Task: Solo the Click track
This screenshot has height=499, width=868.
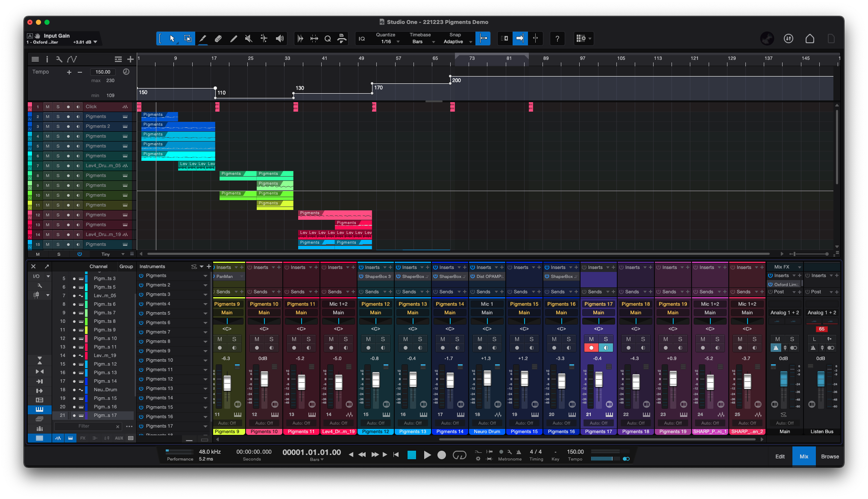Action: click(58, 107)
